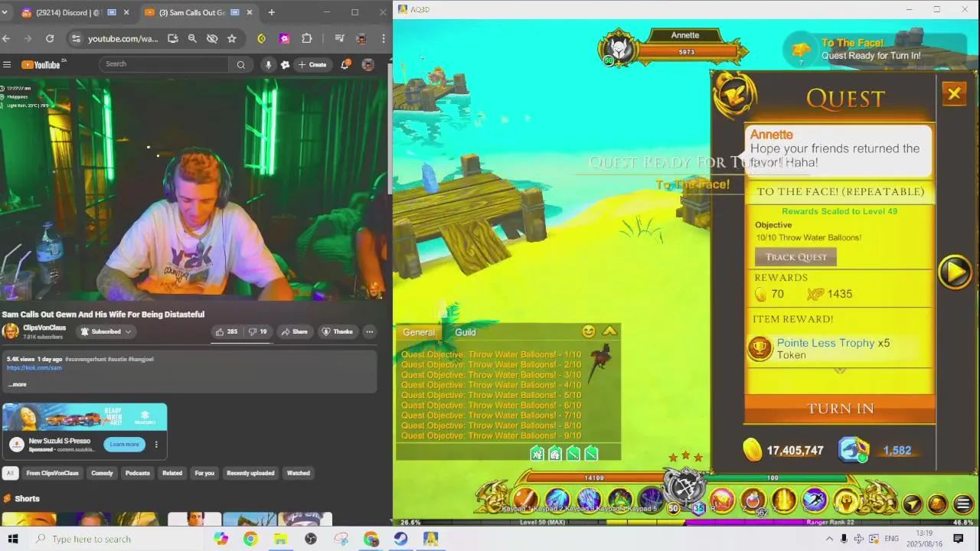The width and height of the screenshot is (980, 551).
Task: Use the Keypad 3 ice skill
Action: pos(589,500)
